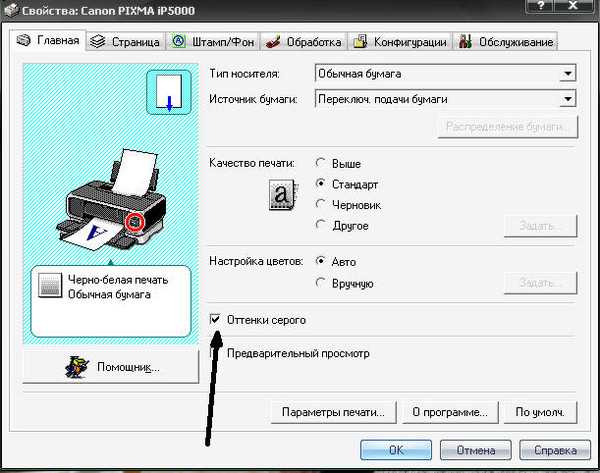Restore defaults with По умолч. button
600x473 pixels.
[x=540, y=412]
